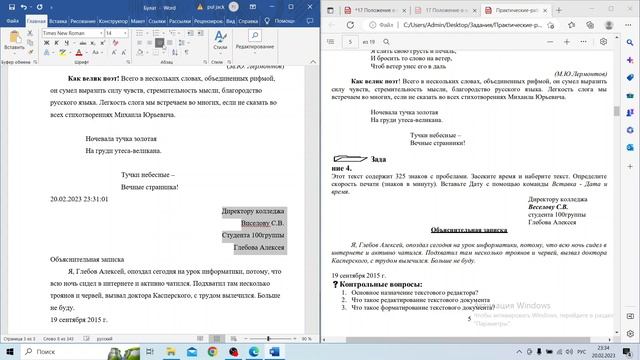The width and height of the screenshot is (640, 360).
Task: Open the Файл tab
Action: (x=12, y=21)
